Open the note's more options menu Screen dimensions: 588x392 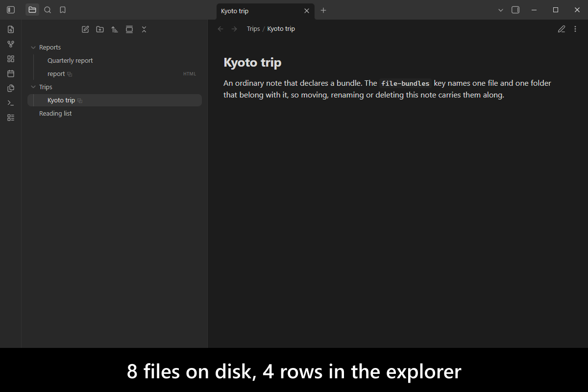(575, 29)
